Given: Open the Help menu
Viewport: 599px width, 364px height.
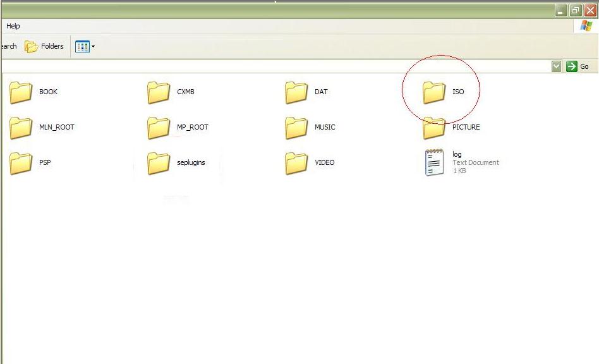Looking at the screenshot, I should (x=13, y=26).
